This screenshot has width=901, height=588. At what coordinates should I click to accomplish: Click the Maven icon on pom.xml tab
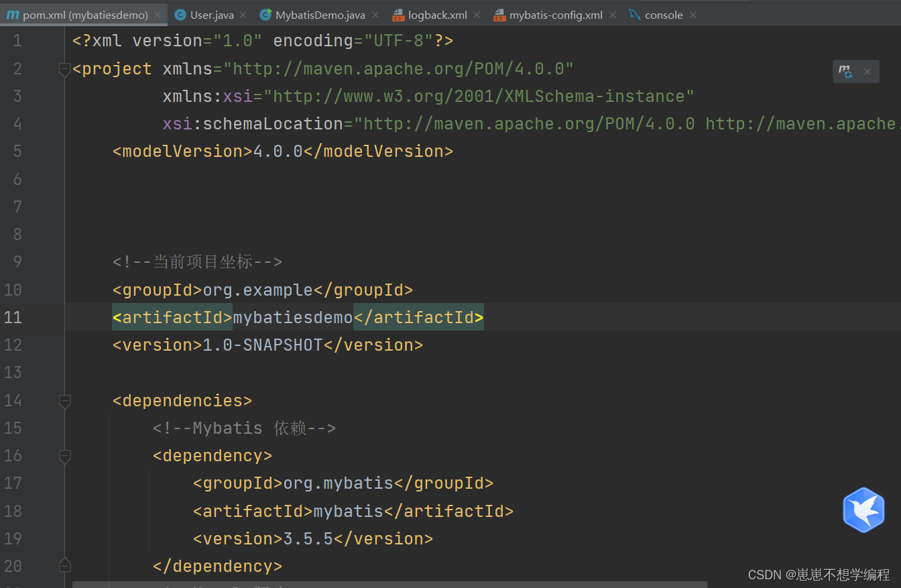coord(12,15)
